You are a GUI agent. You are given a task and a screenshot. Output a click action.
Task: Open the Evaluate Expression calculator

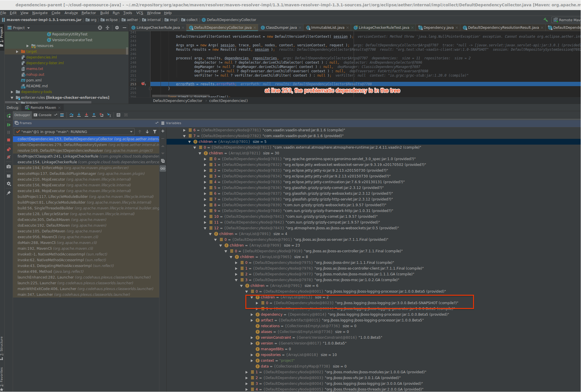[x=118, y=115]
